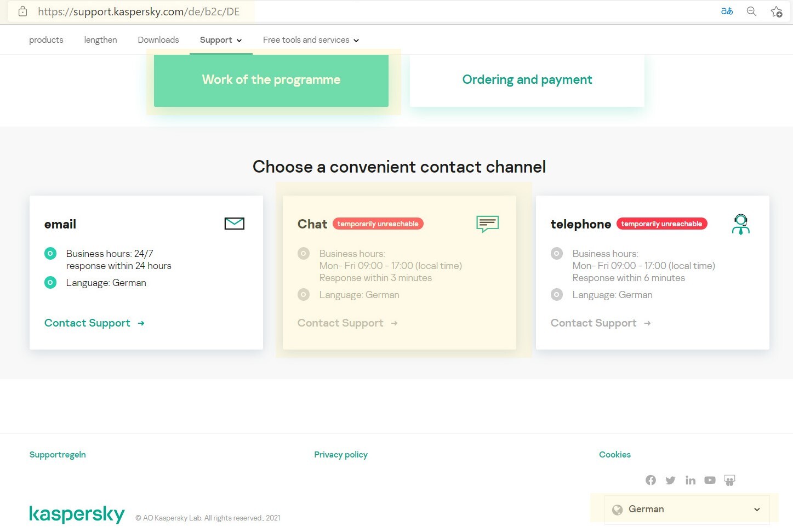This screenshot has height=532, width=793.
Task: Click the zoom magnifier icon in address bar
Action: tap(751, 12)
